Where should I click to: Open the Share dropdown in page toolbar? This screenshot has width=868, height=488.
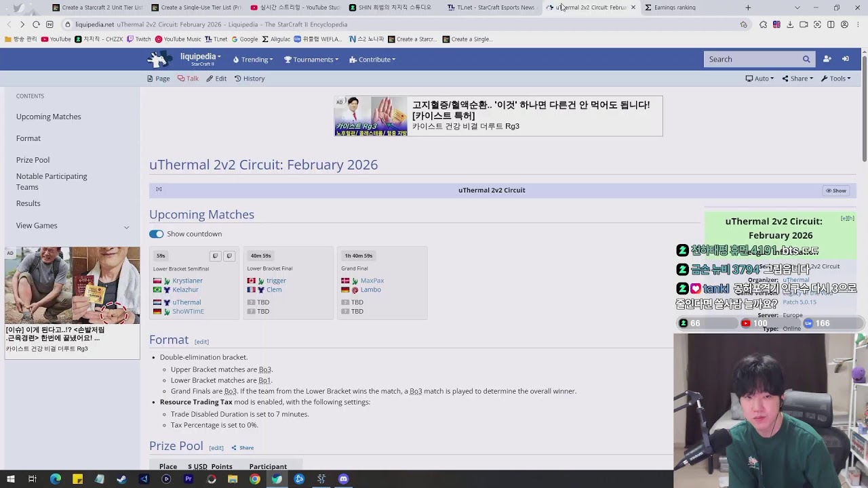[x=797, y=79]
